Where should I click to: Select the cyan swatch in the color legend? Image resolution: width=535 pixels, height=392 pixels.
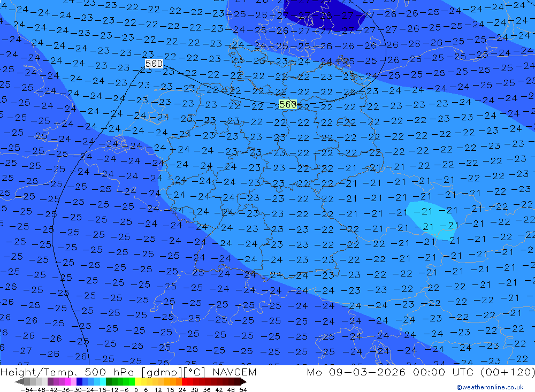(x=103, y=381)
